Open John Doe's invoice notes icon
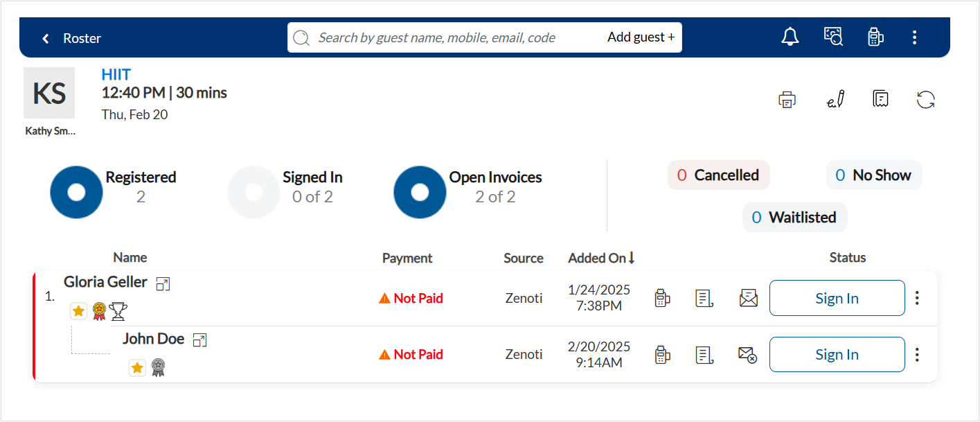 pos(704,355)
